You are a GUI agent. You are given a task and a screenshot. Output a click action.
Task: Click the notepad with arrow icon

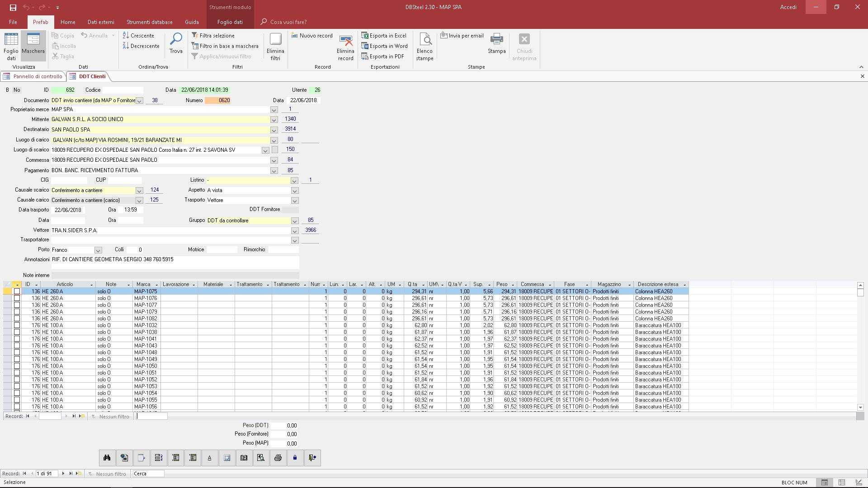click(142, 458)
